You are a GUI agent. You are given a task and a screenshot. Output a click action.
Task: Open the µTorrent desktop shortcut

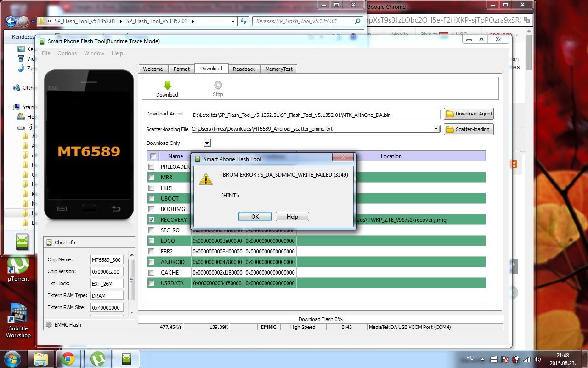click(18, 269)
